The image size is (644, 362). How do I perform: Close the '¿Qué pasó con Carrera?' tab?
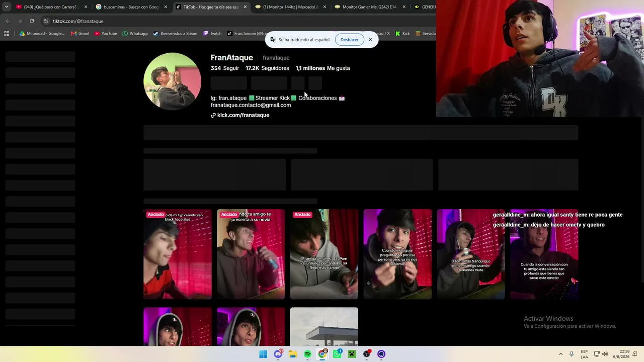tap(86, 7)
